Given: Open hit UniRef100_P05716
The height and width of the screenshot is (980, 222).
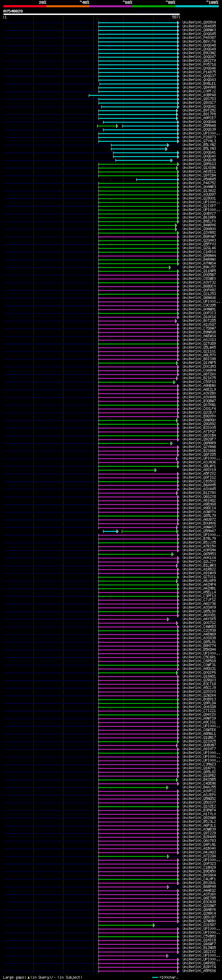Looking at the screenshot, I should pyautogui.click(x=199, y=65).
